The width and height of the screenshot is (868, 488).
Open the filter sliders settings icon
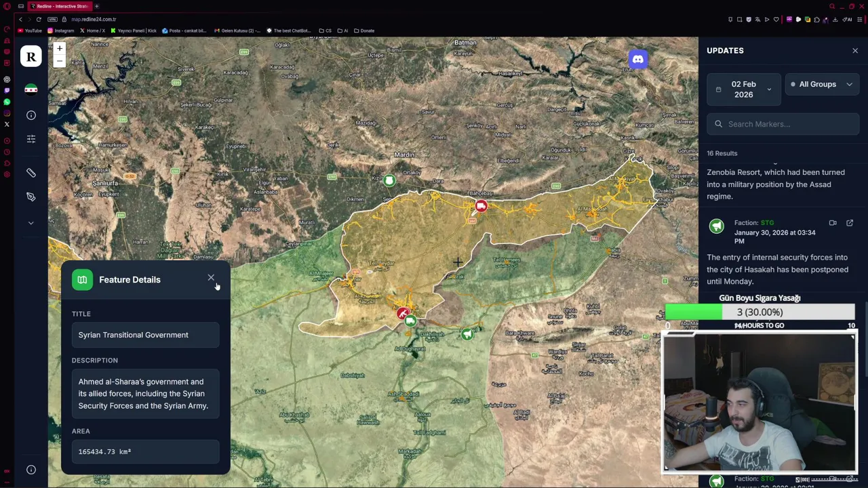31,139
